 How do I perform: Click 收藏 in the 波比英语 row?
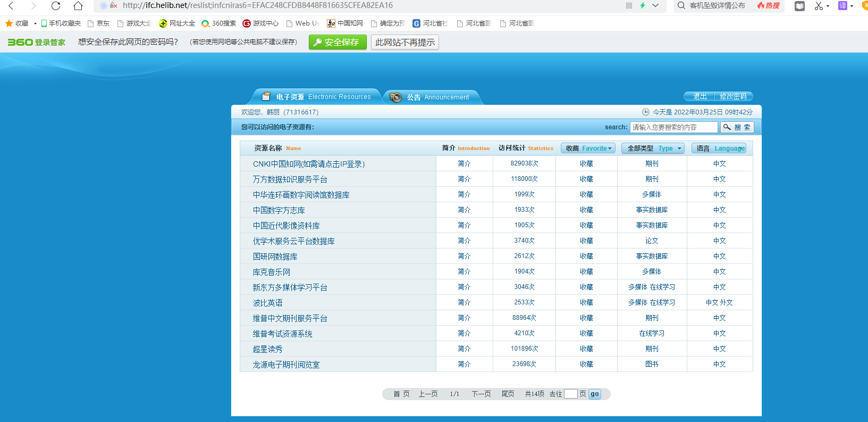pos(586,302)
